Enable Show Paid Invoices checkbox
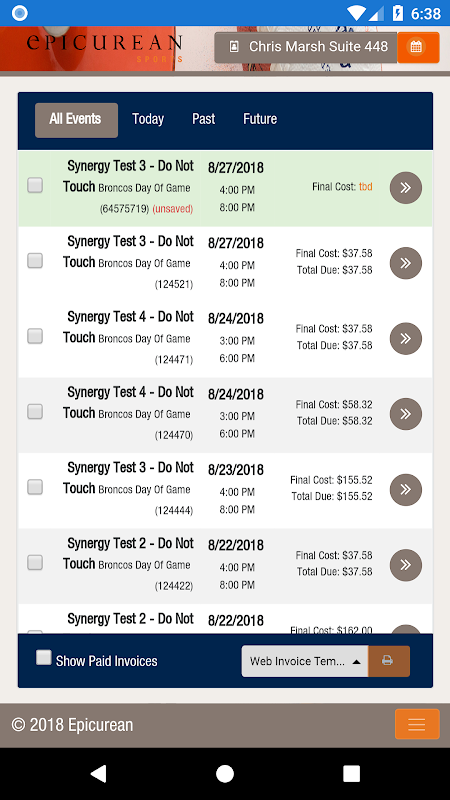Viewport: 450px width, 800px height. (43, 658)
